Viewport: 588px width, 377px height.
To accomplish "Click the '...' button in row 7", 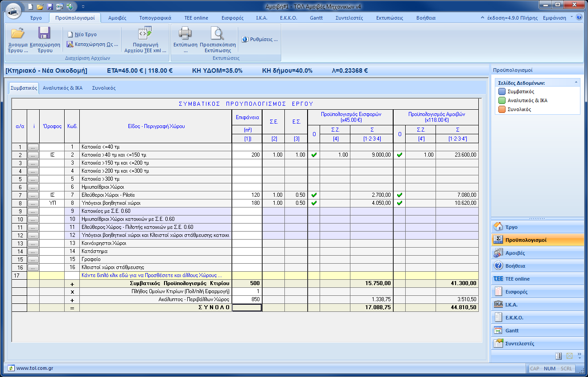I will (33, 195).
